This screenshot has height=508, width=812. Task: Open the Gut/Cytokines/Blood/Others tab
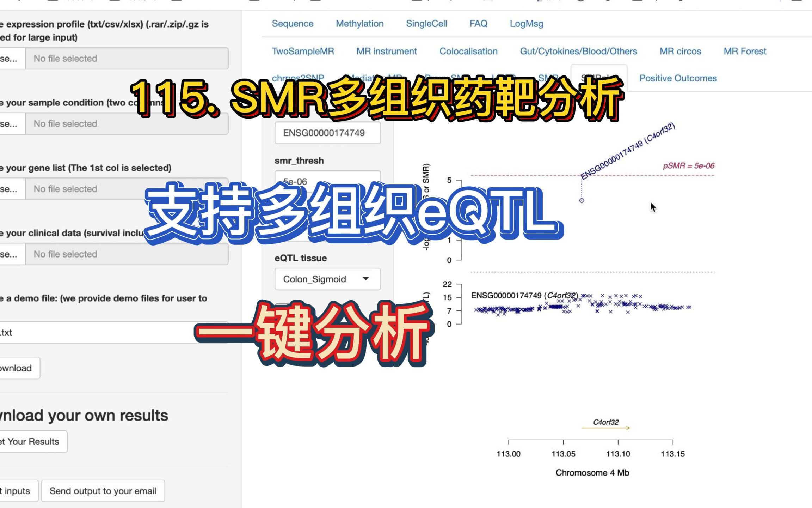578,51
